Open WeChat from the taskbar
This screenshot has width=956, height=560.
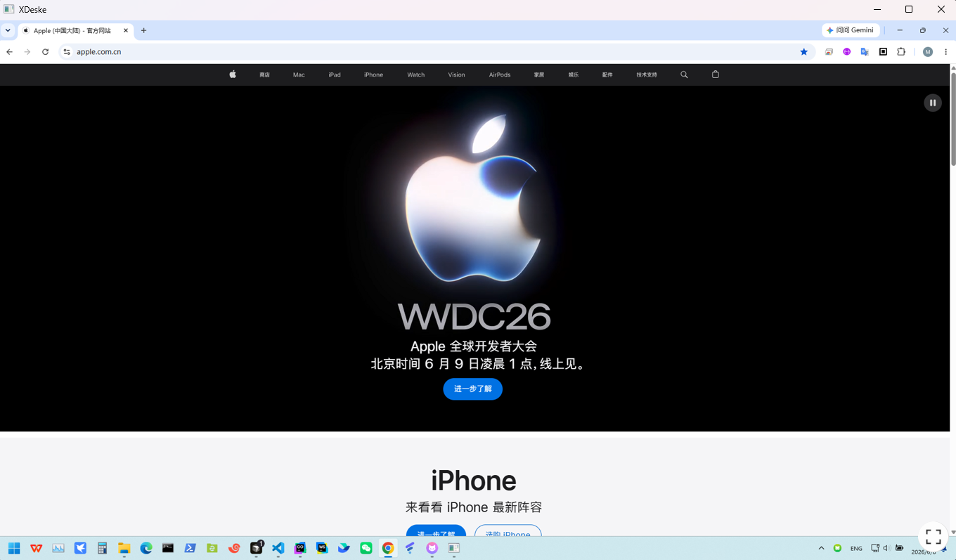366,548
